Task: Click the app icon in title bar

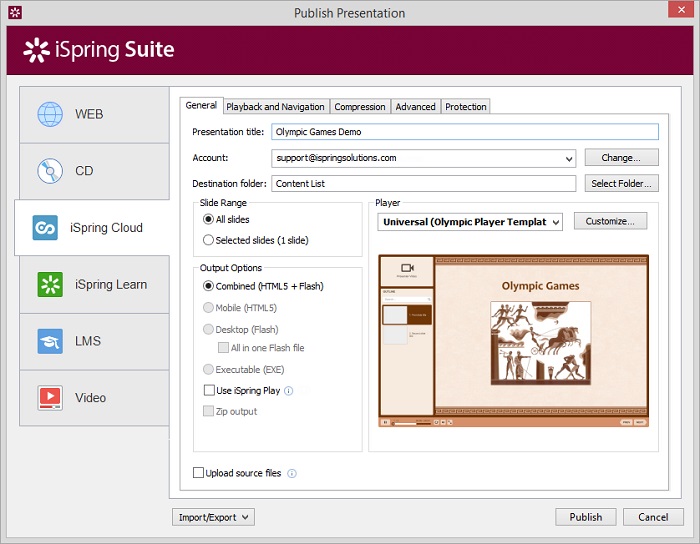Action: 15,13
